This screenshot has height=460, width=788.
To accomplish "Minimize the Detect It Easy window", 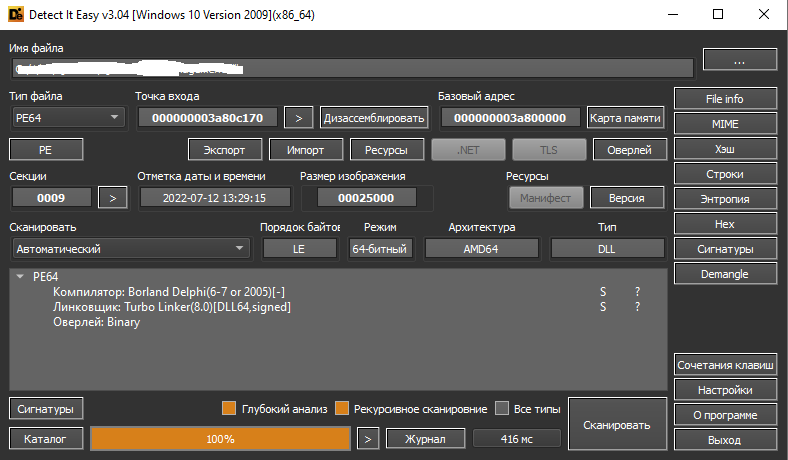I will coord(673,14).
